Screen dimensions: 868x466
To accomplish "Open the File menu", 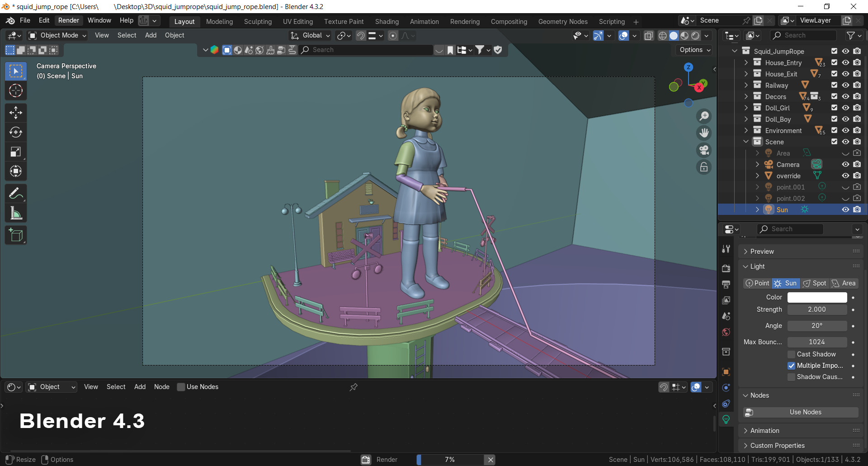I will [25, 20].
